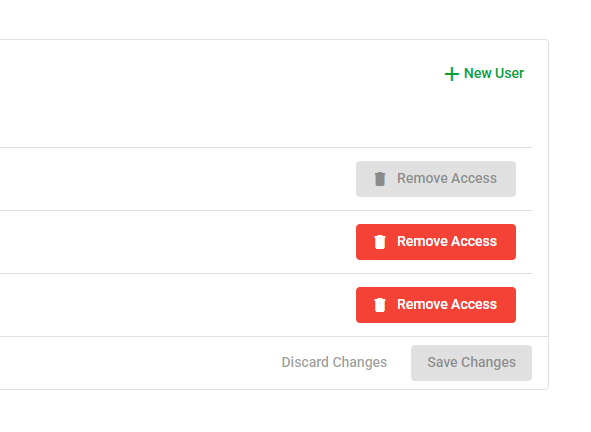Click Remove Access text in lowest red button

point(447,304)
